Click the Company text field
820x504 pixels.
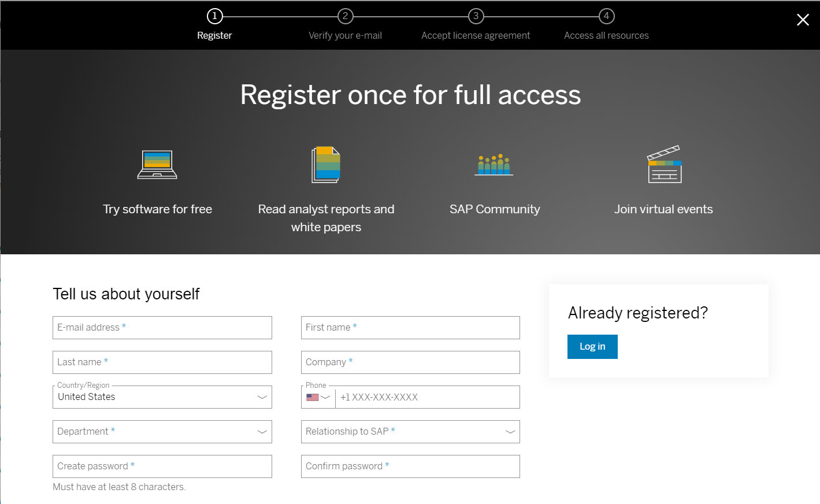pos(410,362)
